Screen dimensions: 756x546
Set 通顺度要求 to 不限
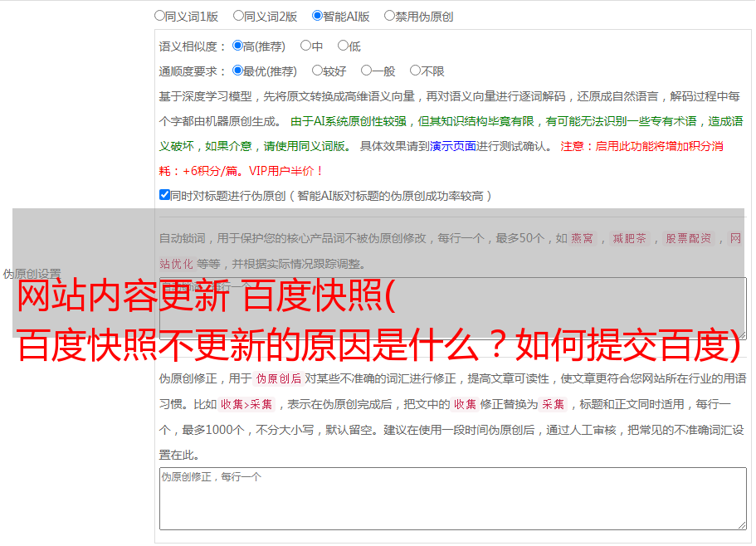click(x=415, y=71)
